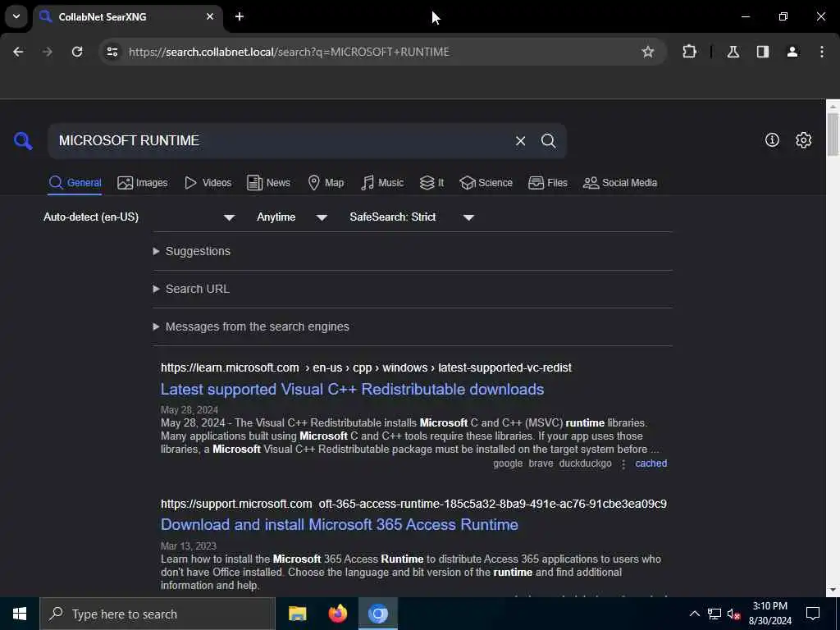Image resolution: width=840 pixels, height=630 pixels.
Task: Open Download and install Microsoft 365 Access Runtime
Action: [x=339, y=524]
